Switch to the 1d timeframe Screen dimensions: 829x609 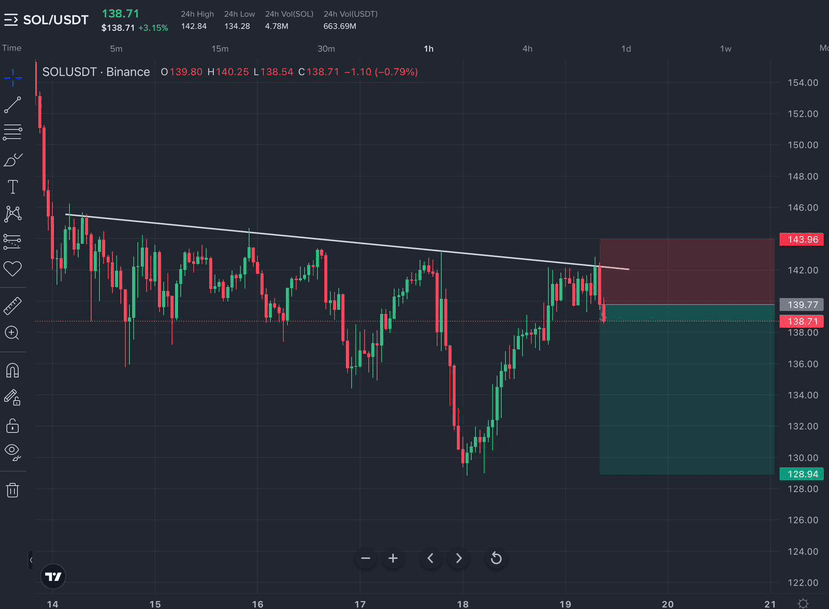click(626, 49)
